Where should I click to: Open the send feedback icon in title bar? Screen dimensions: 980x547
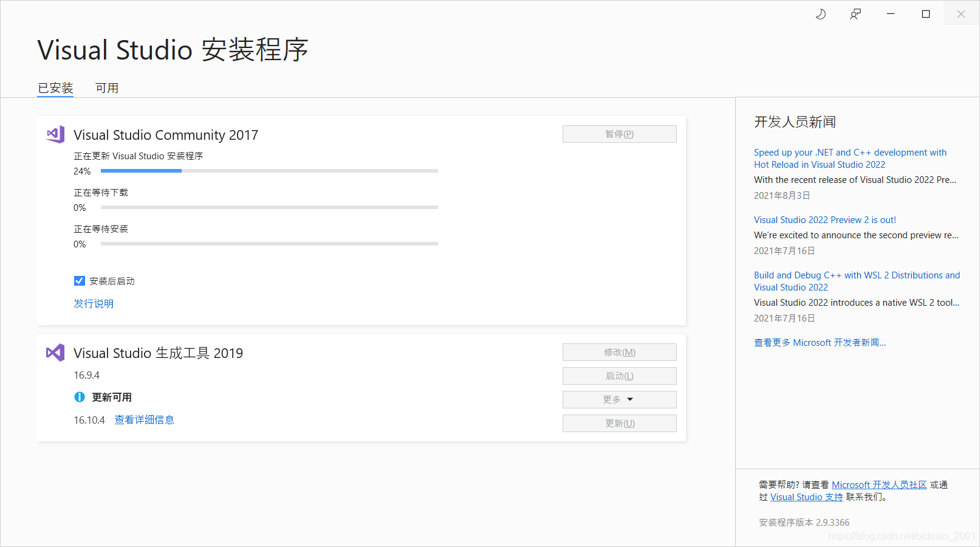pos(855,13)
